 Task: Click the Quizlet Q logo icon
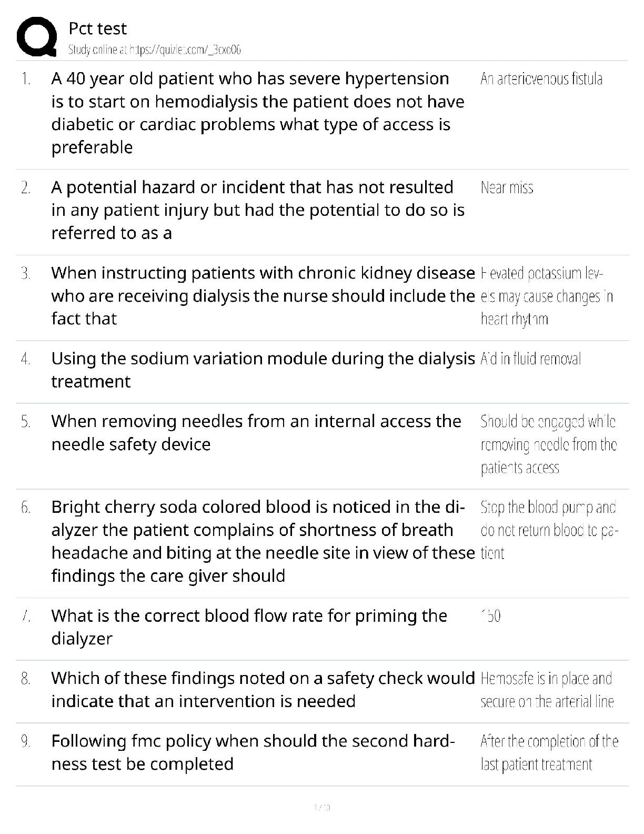pyautogui.click(x=36, y=36)
